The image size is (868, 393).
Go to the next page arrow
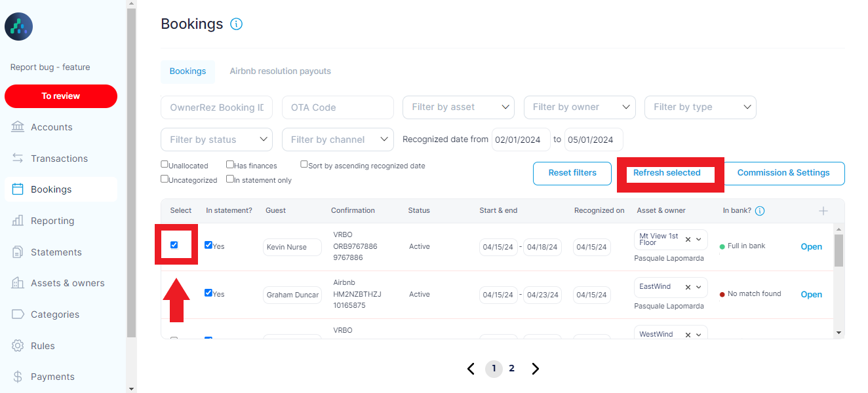(x=535, y=369)
